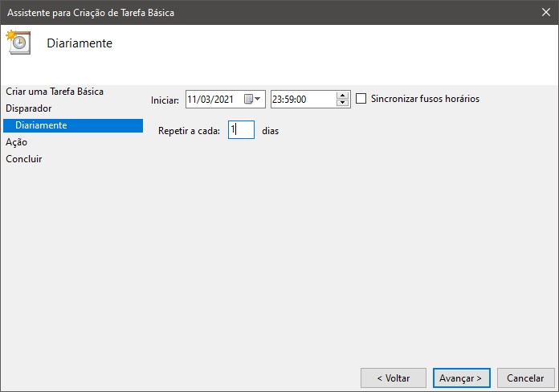Cancel the wizard with Cancelar
This screenshot has height=392, width=559.
526,378
